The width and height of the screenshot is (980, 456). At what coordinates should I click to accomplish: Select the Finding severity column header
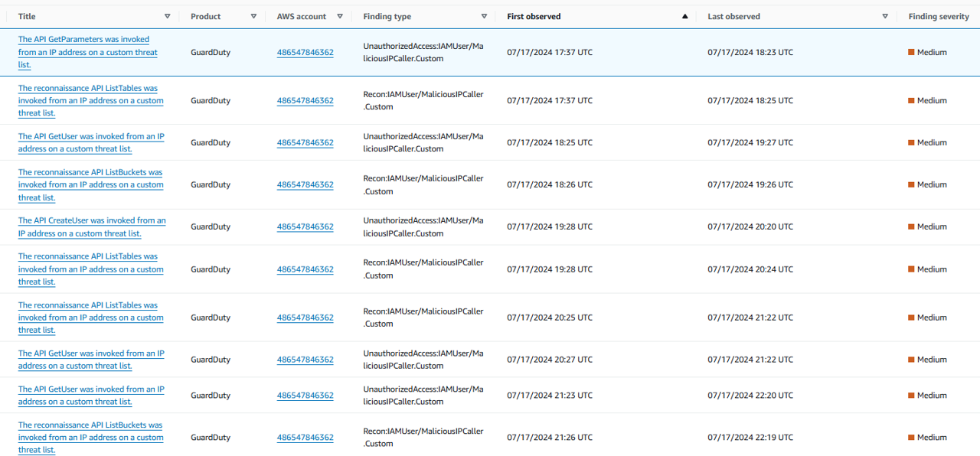pos(939,16)
